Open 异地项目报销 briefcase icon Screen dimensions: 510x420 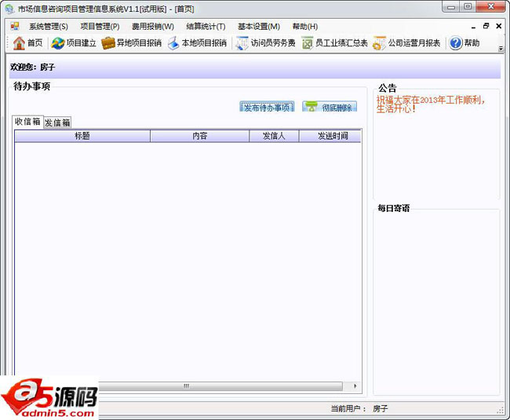tap(108, 43)
